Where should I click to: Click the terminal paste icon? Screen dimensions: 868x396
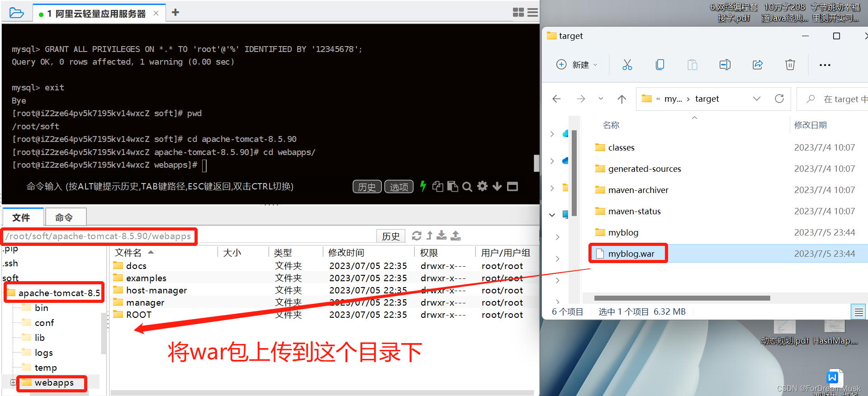(x=452, y=186)
